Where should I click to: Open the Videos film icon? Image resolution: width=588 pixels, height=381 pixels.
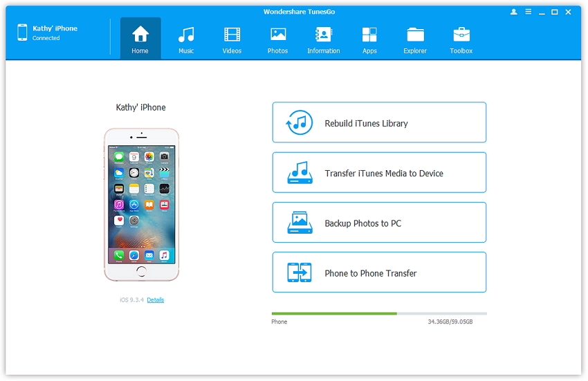click(x=232, y=35)
